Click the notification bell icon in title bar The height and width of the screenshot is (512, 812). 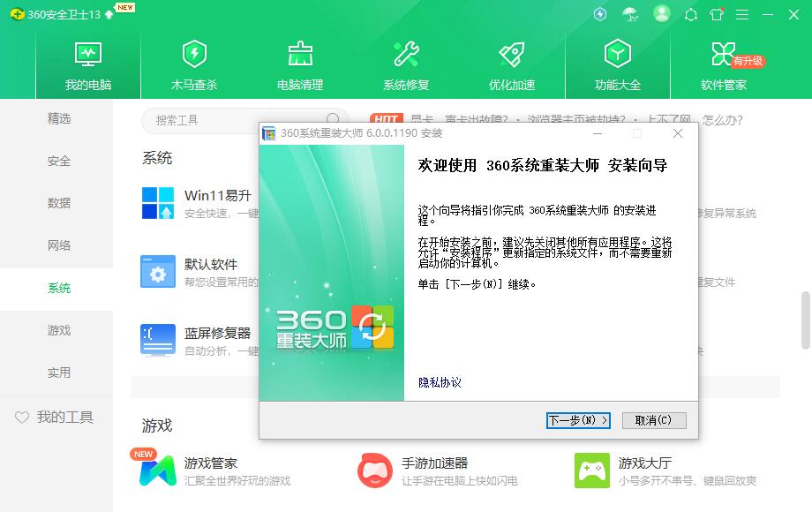691,14
